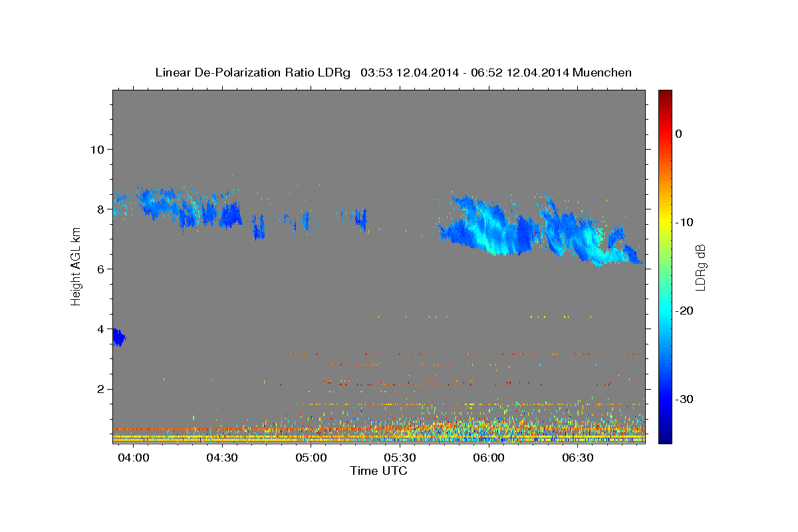Viewport: 798px width, 532px height.
Task: Click the 'LDRg dB' colorbar label
Action: (700, 267)
